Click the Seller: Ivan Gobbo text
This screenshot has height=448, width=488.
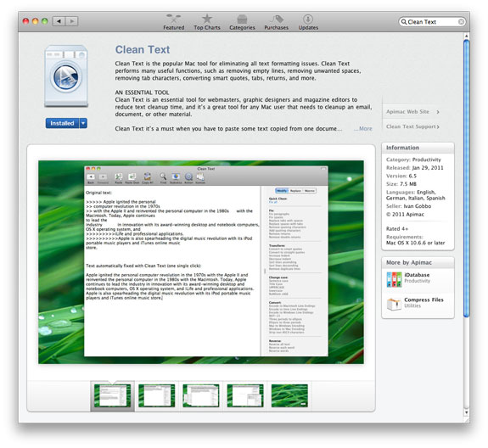pyautogui.click(x=408, y=206)
